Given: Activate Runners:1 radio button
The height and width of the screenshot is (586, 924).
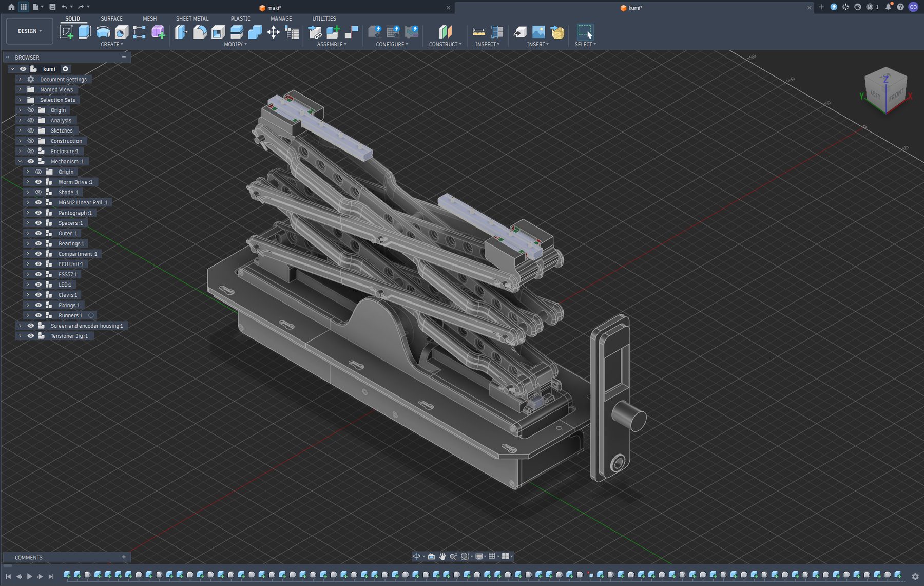Looking at the screenshot, I should tap(91, 315).
